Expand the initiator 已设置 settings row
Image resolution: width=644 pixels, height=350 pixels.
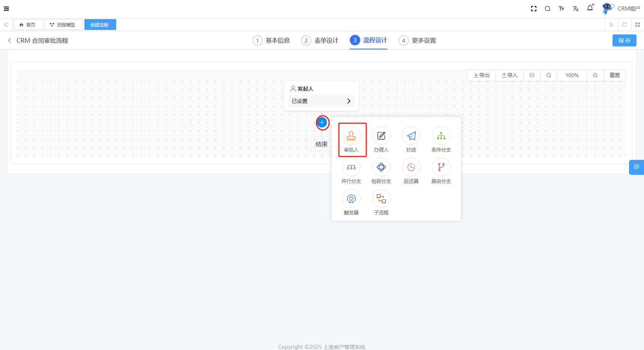tap(321, 101)
